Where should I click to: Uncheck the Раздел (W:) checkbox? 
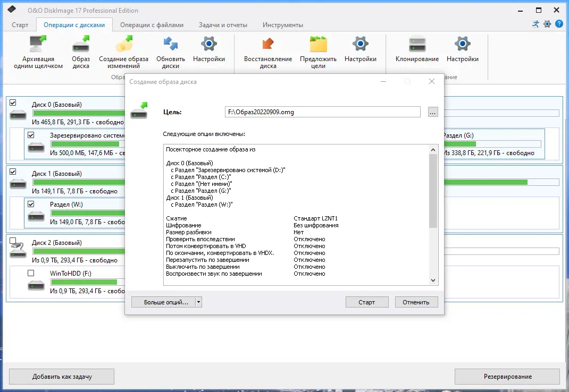click(x=31, y=204)
